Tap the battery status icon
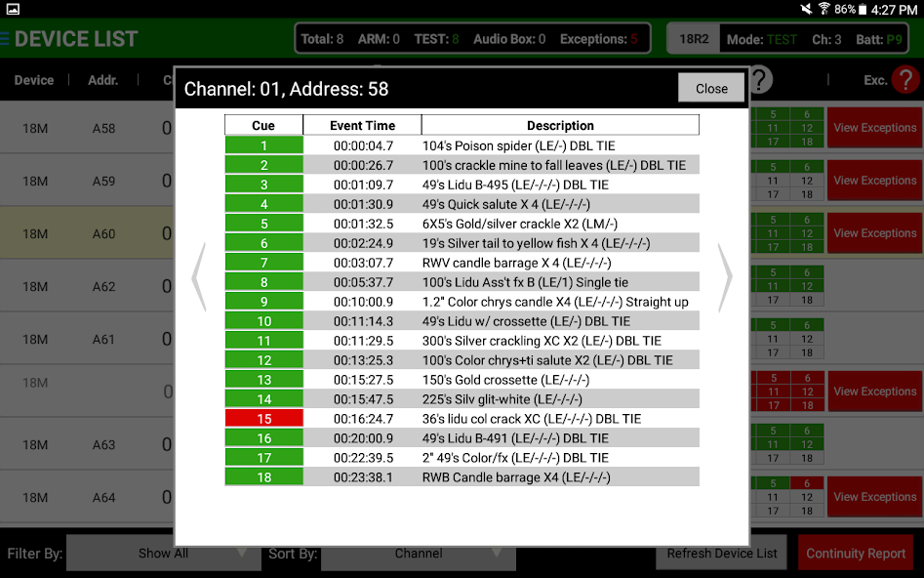The height and width of the screenshot is (578, 924). click(x=863, y=9)
